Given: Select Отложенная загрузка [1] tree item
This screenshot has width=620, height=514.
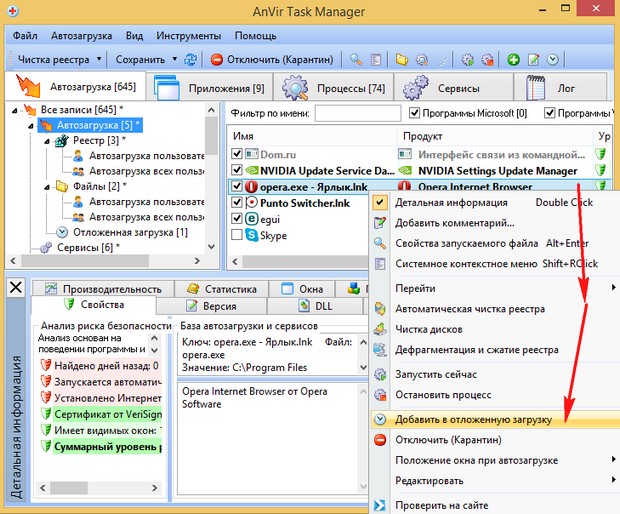Looking at the screenshot, I should click(x=130, y=232).
